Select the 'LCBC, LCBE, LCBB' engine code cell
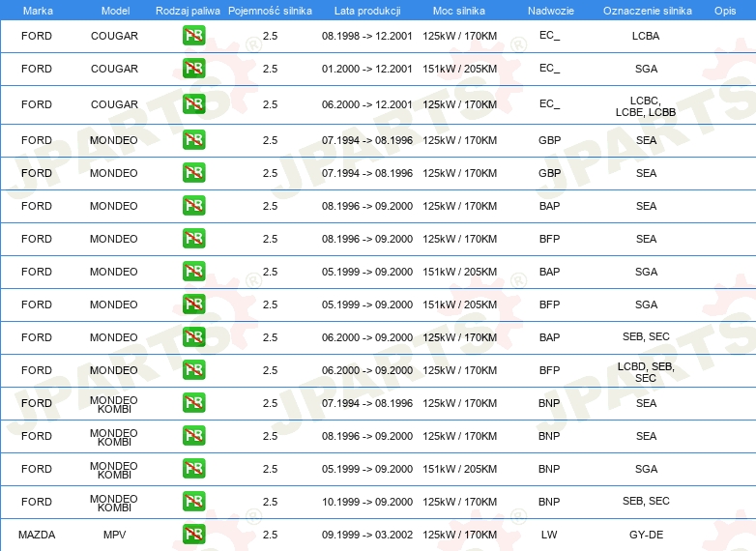756x551 pixels. 646,106
